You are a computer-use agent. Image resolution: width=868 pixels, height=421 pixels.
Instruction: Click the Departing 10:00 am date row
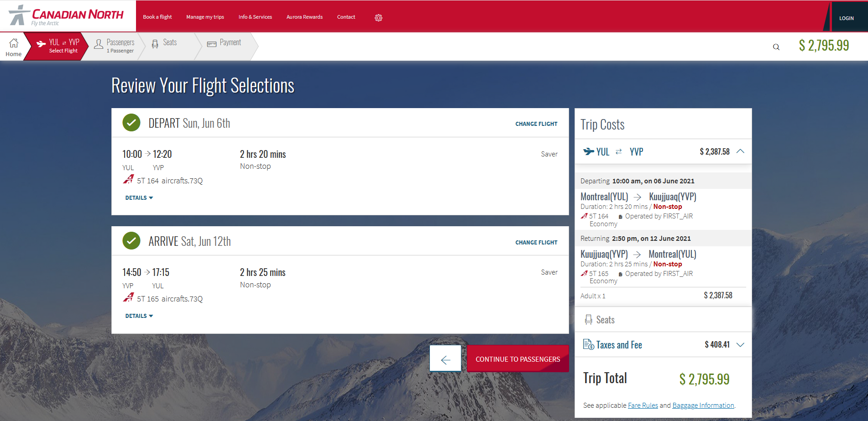pos(663,181)
